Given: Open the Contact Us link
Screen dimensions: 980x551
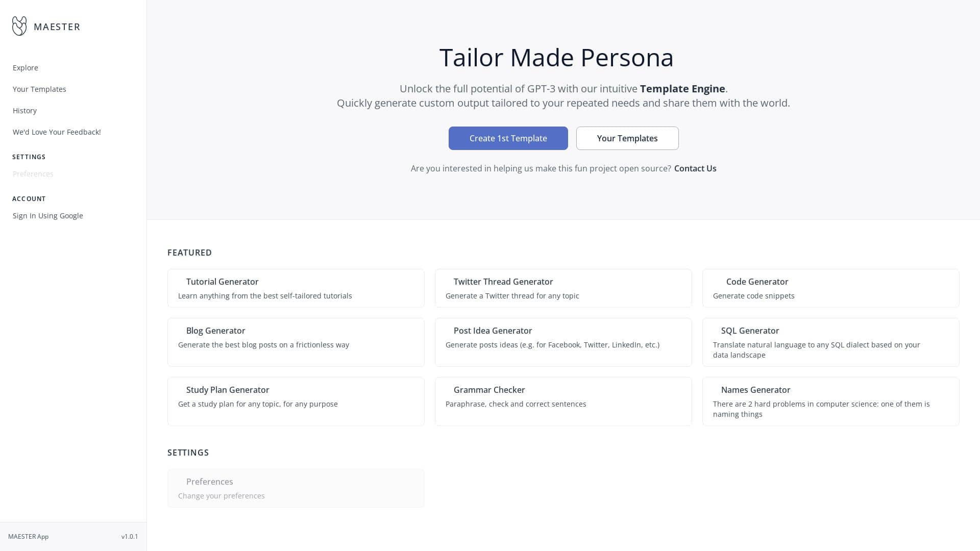Looking at the screenshot, I should 695,168.
